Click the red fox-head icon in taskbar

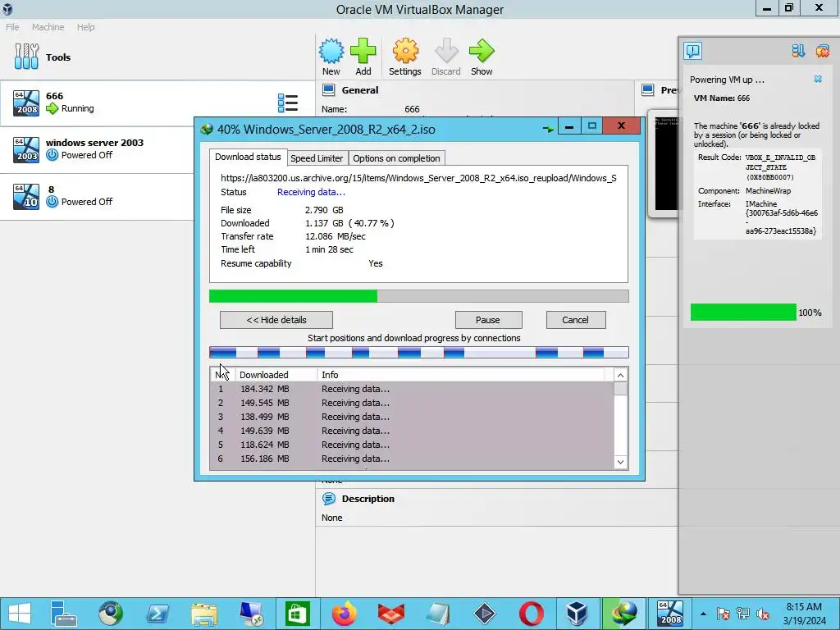(x=391, y=614)
